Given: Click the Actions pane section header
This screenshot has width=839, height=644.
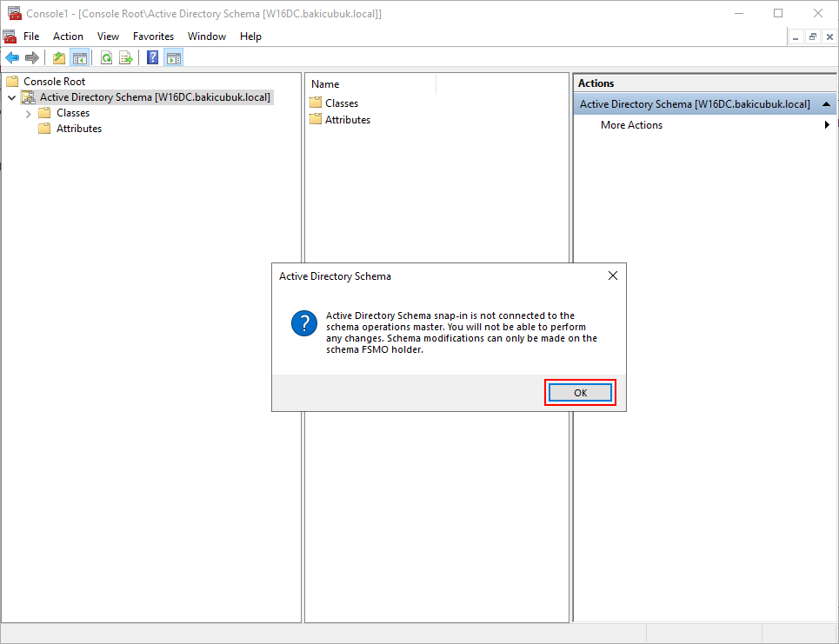Looking at the screenshot, I should [705, 104].
